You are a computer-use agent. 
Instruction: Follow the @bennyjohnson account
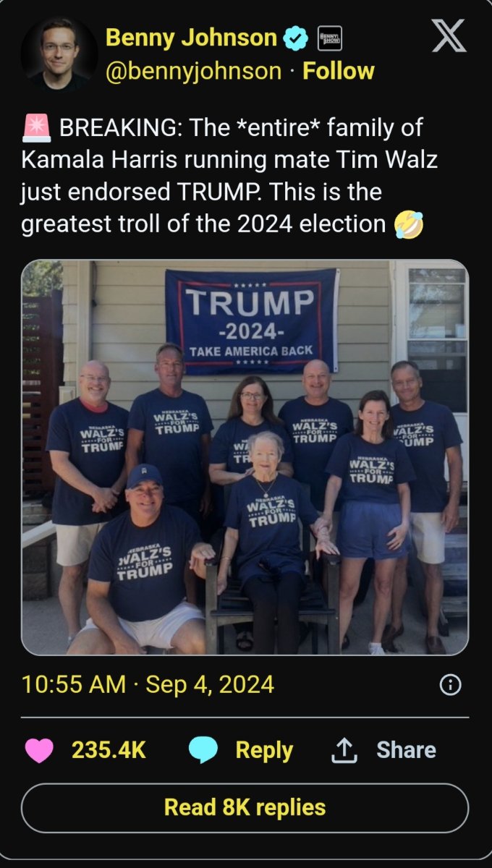(339, 71)
